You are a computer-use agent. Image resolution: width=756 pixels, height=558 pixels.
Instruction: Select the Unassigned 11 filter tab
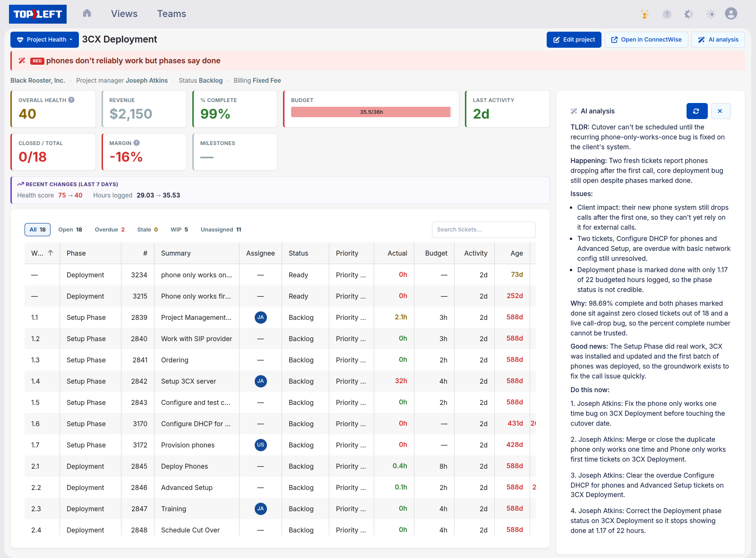click(221, 230)
